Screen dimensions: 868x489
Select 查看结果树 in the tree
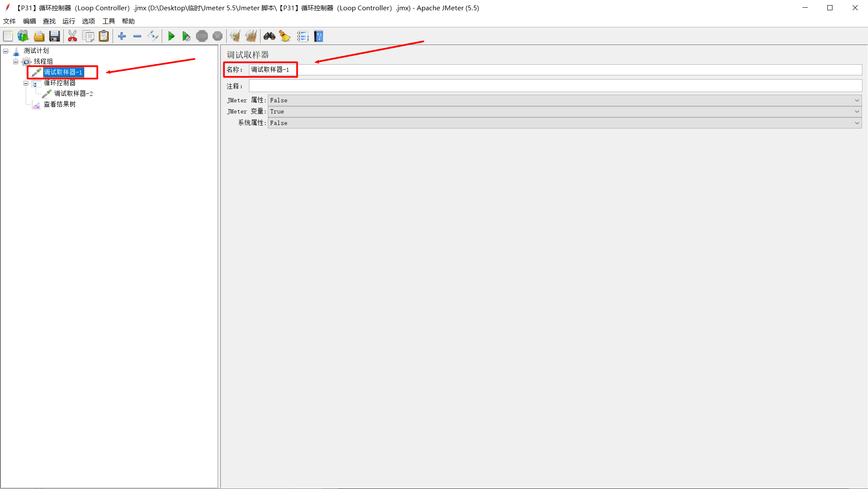(x=59, y=104)
